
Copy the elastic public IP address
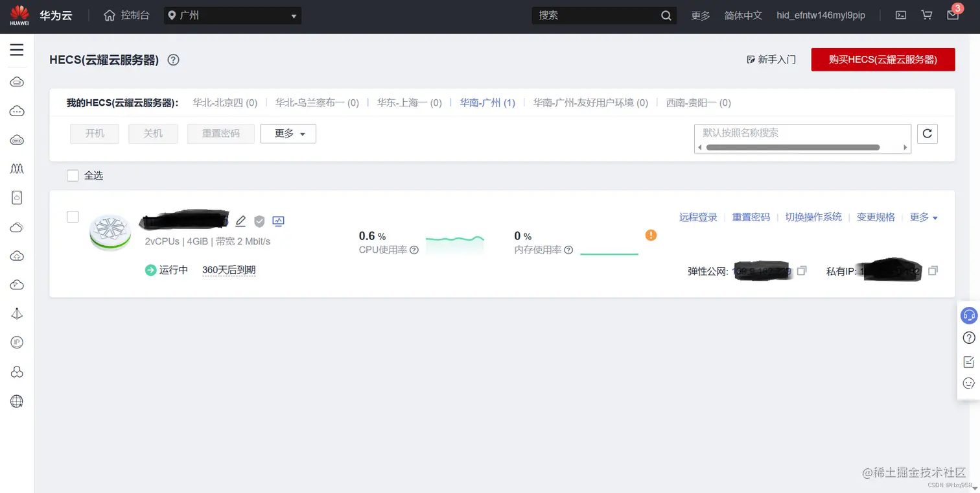(802, 271)
